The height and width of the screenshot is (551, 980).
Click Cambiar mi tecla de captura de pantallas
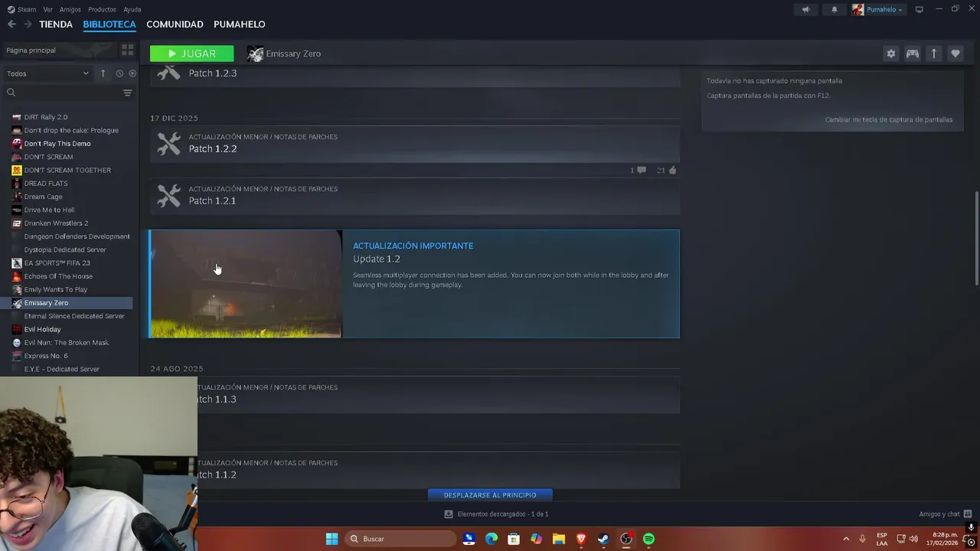888,119
